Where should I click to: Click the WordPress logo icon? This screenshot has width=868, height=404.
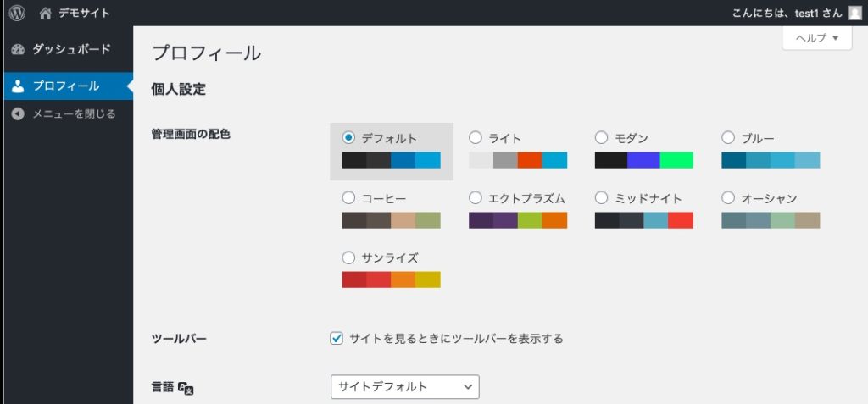17,13
